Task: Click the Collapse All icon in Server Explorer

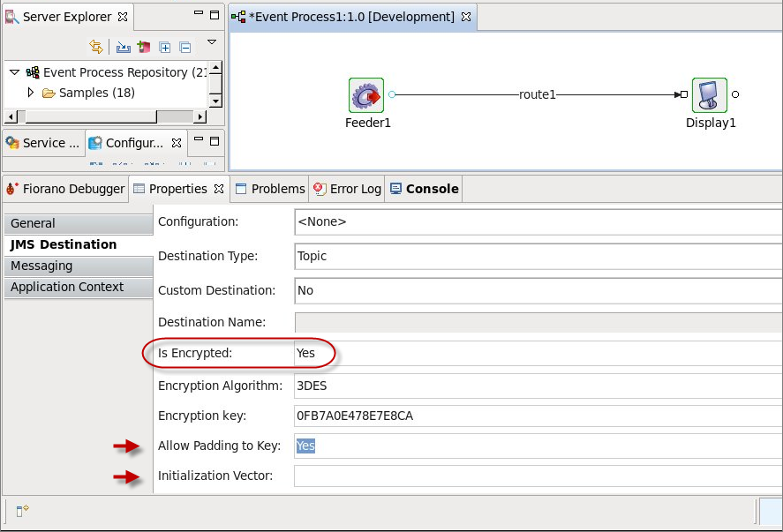Action: coord(185,48)
